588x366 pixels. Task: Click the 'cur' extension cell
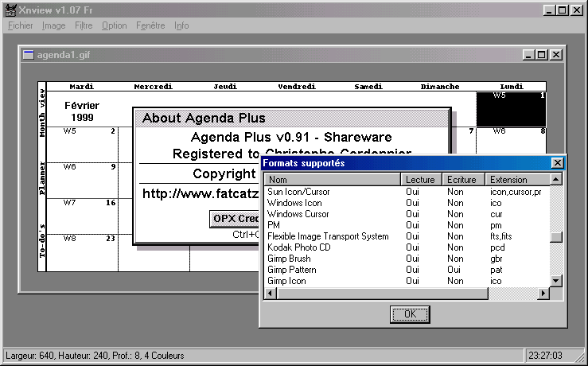point(496,214)
